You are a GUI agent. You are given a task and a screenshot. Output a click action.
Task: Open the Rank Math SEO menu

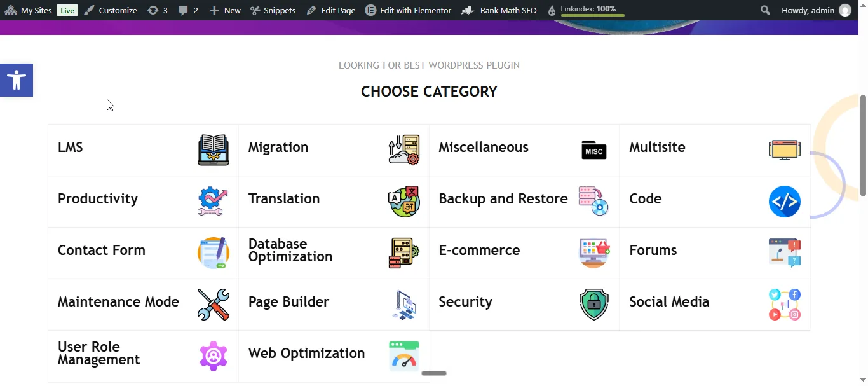(x=499, y=10)
